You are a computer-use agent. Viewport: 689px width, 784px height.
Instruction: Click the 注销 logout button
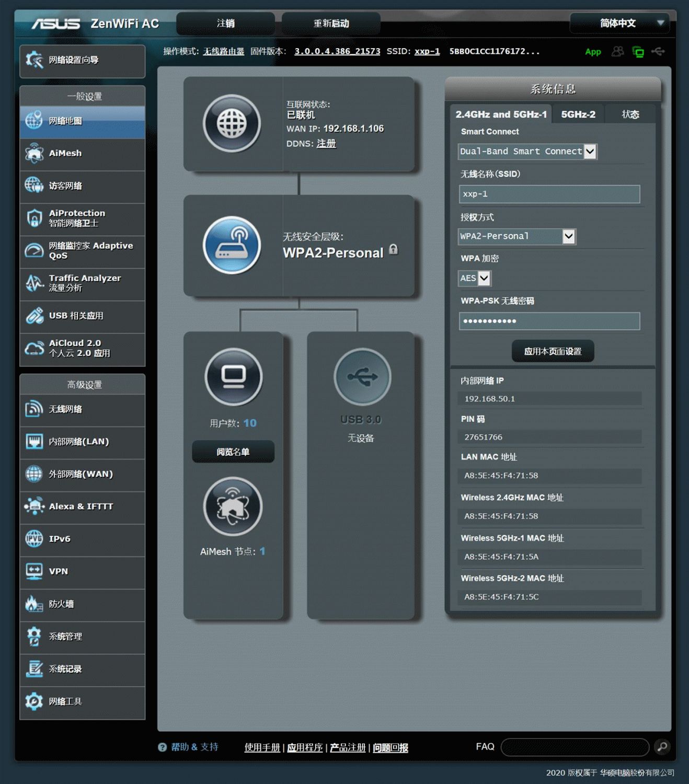tap(226, 23)
